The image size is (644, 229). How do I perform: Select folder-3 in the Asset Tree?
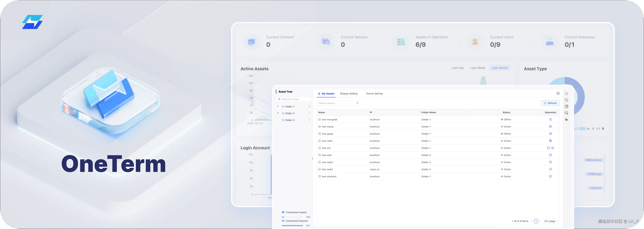[x=290, y=120]
